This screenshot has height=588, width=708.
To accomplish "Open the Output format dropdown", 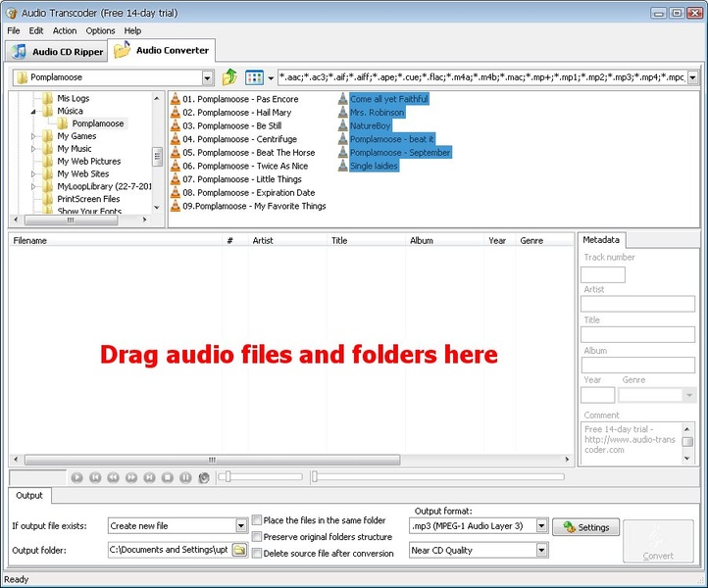I will pyautogui.click(x=541, y=525).
